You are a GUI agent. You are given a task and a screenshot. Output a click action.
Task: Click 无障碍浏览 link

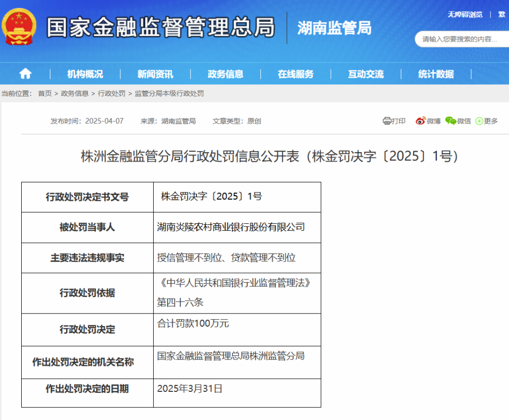click(x=465, y=14)
